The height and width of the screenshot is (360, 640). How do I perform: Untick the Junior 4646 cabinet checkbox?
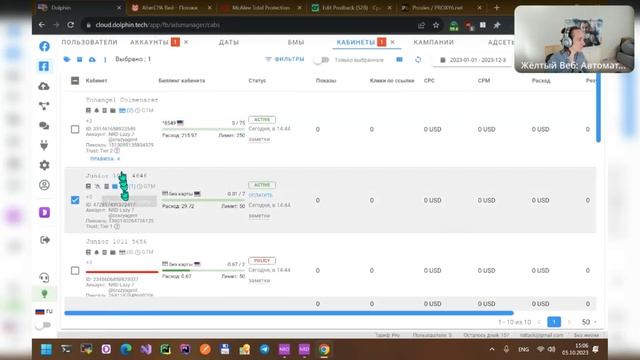coord(75,200)
